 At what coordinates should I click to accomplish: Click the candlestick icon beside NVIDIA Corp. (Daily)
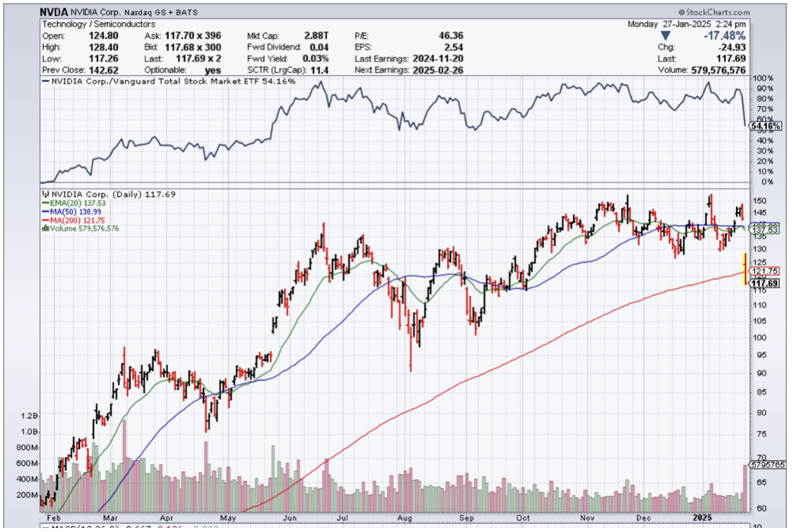point(46,194)
